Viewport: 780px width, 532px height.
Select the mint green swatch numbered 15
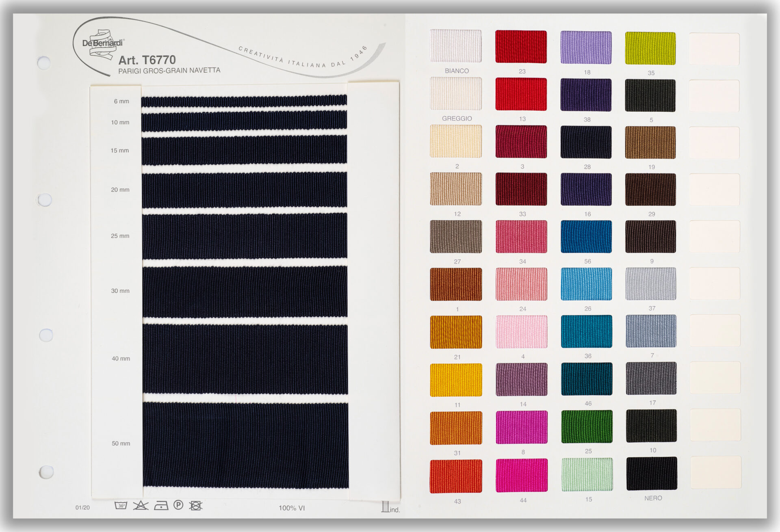587,475
